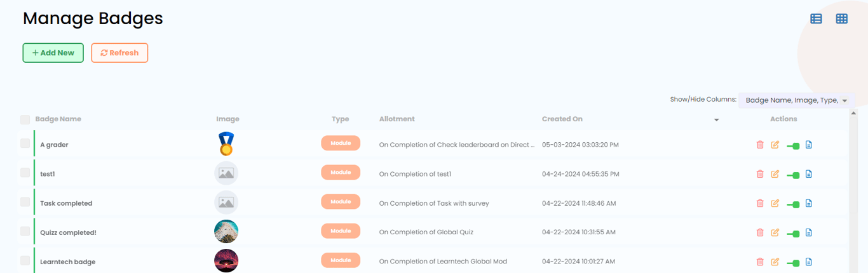Sort by Type column header
This screenshot has width=868, height=273.
pyautogui.click(x=341, y=119)
